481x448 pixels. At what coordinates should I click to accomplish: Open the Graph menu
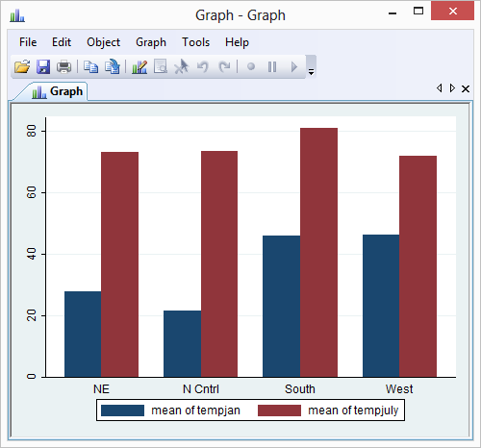tap(151, 42)
